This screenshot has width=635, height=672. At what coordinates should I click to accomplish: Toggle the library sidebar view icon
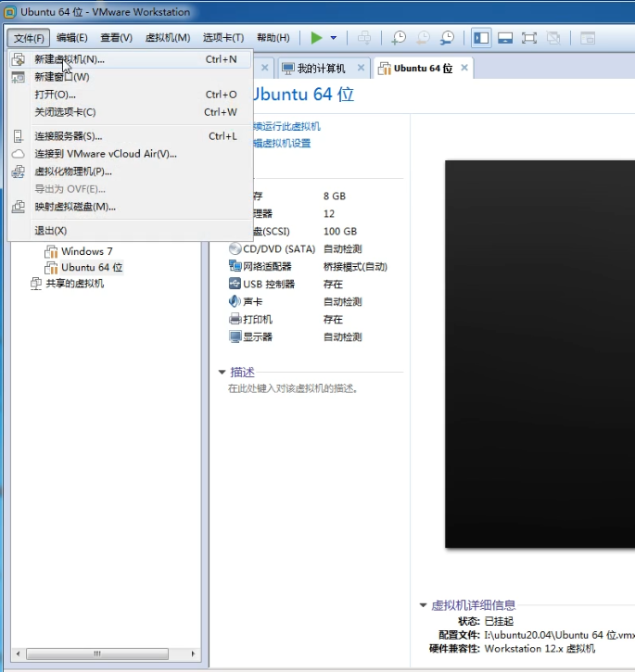point(481,38)
